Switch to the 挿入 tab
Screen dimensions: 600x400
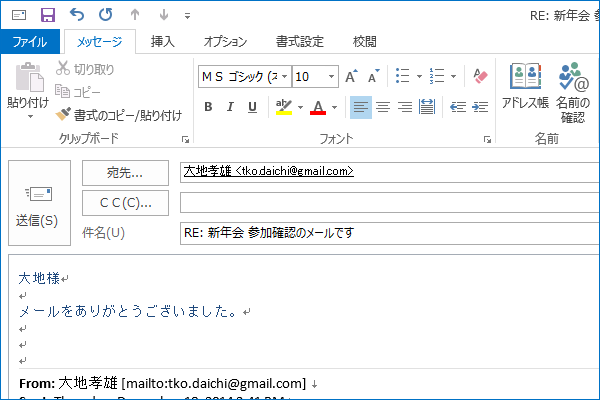163,41
